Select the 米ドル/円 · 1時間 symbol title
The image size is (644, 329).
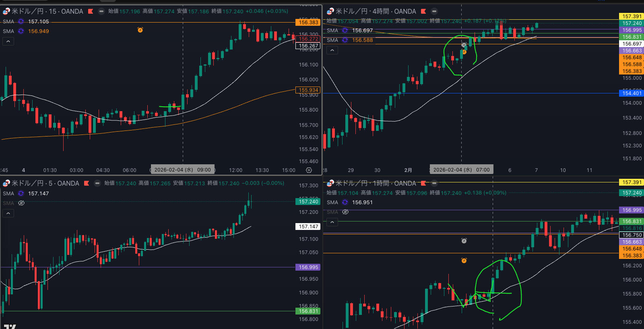(376, 183)
